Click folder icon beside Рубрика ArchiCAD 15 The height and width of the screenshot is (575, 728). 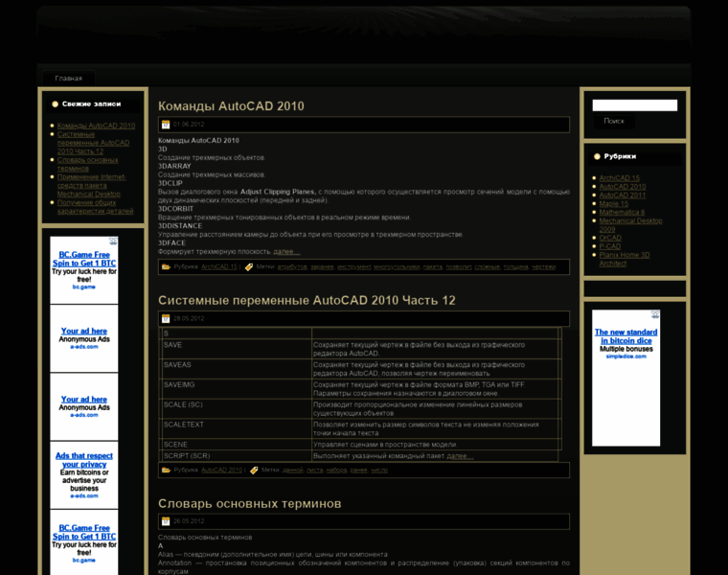(x=166, y=266)
